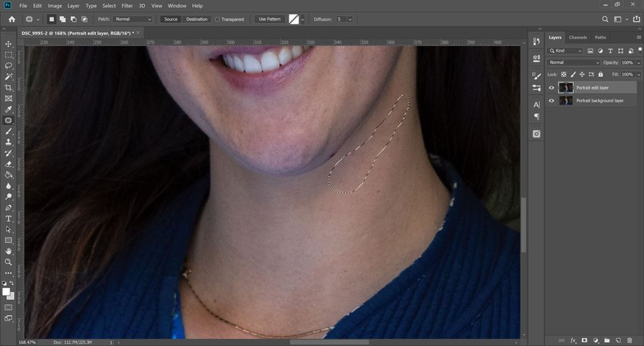Open the layer blend mode Normal dropdown
644x346 pixels.
point(574,62)
